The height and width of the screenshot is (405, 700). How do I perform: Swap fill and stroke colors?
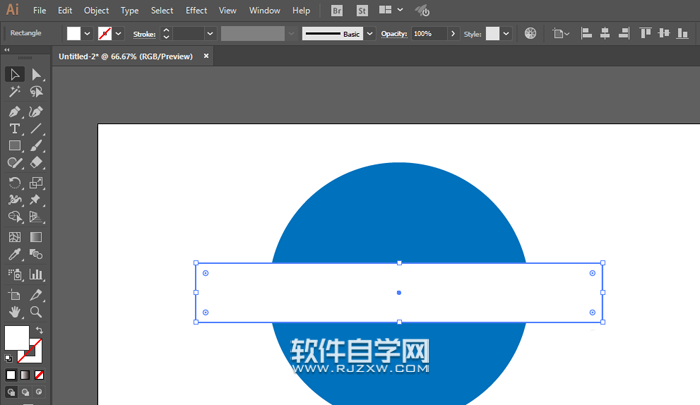click(x=40, y=330)
